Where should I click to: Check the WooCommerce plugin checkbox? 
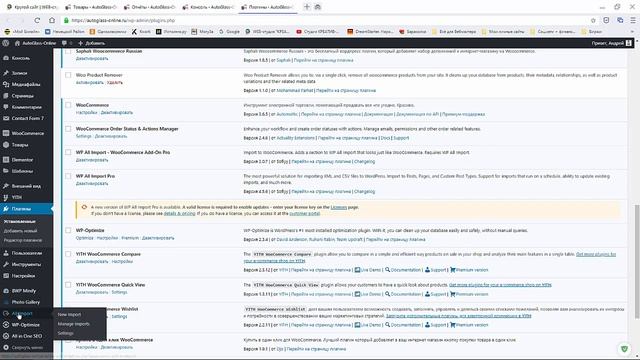tap(68, 105)
